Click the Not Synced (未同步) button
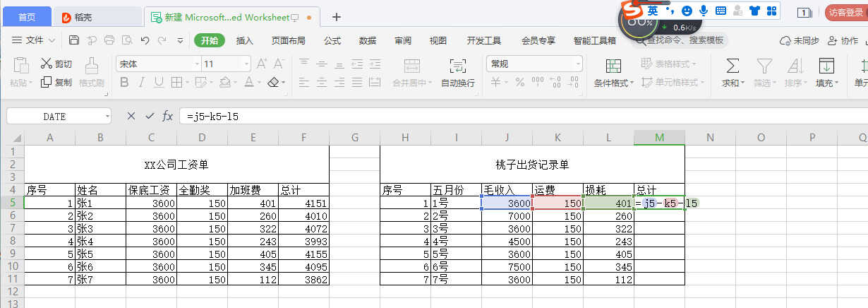868x308 pixels. 800,40
